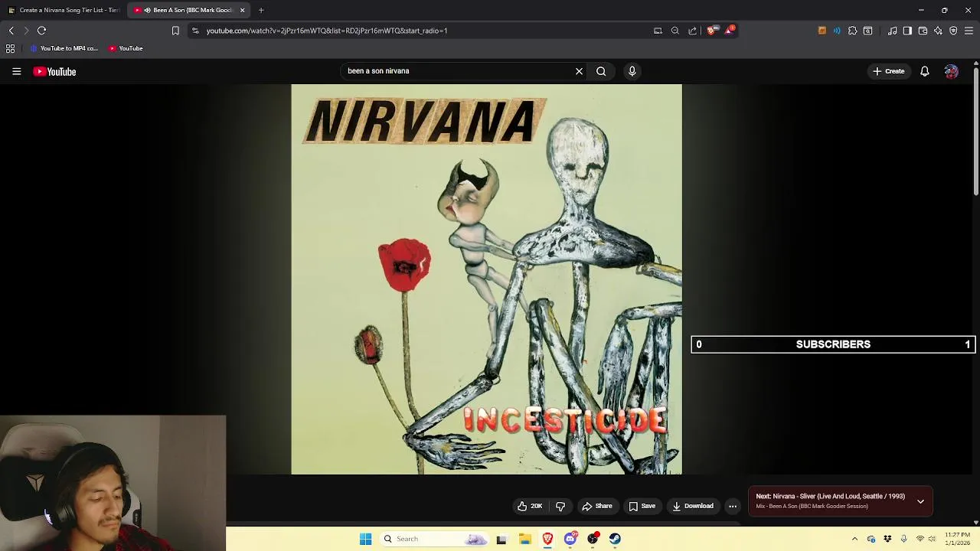
Task: Open more actions three-dot menu
Action: coord(733,506)
